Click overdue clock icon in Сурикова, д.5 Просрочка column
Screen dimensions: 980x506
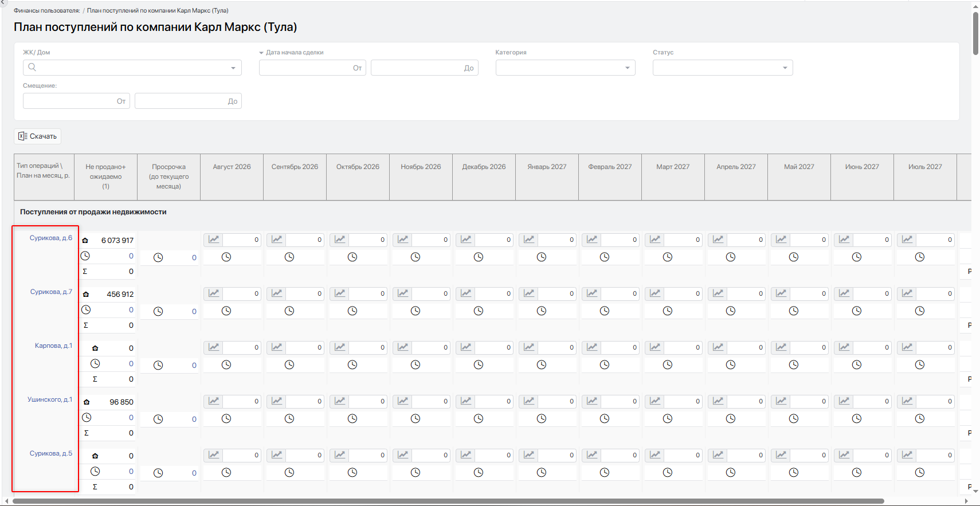click(158, 473)
